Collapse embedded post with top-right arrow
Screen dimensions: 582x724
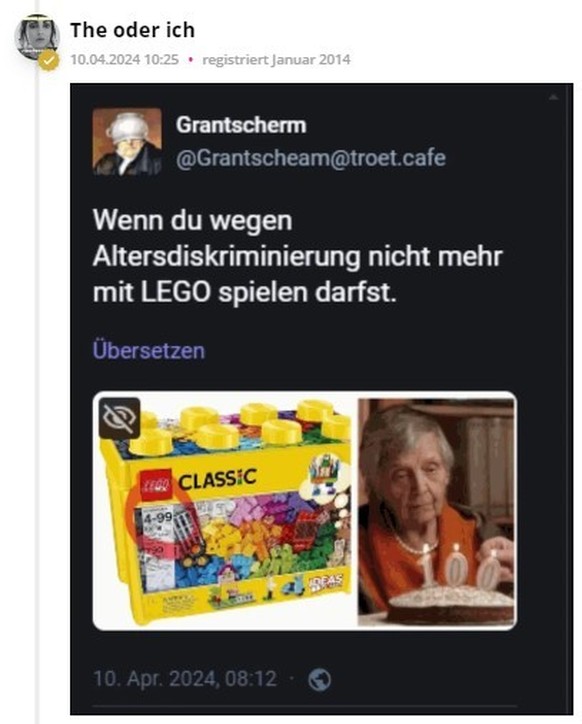click(553, 97)
